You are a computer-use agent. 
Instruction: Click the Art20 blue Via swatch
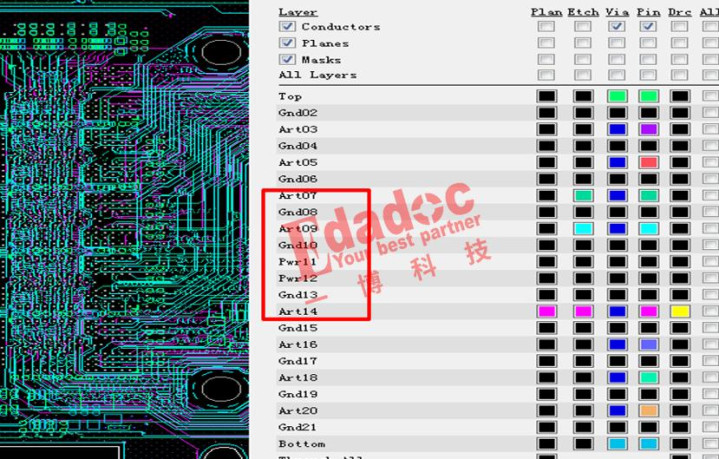[x=617, y=410]
